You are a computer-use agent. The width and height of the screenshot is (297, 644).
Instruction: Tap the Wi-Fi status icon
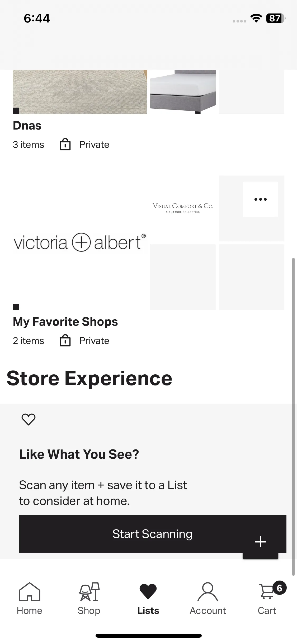click(x=256, y=18)
